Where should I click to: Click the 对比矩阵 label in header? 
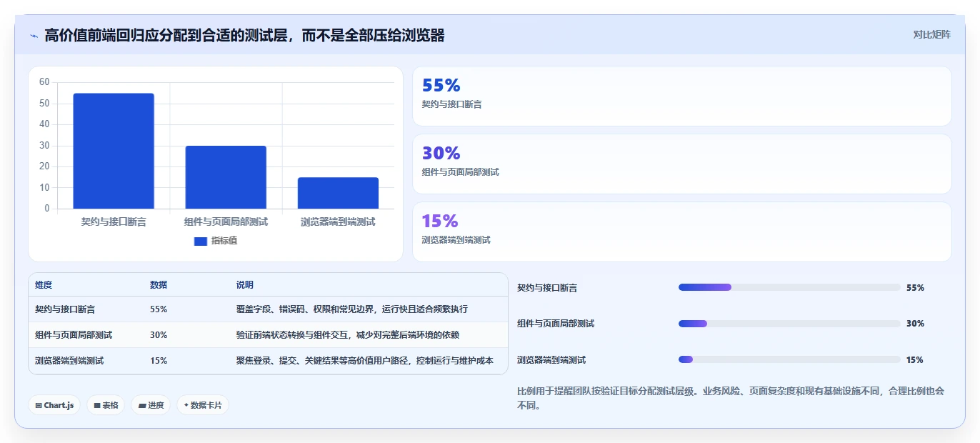932,34
